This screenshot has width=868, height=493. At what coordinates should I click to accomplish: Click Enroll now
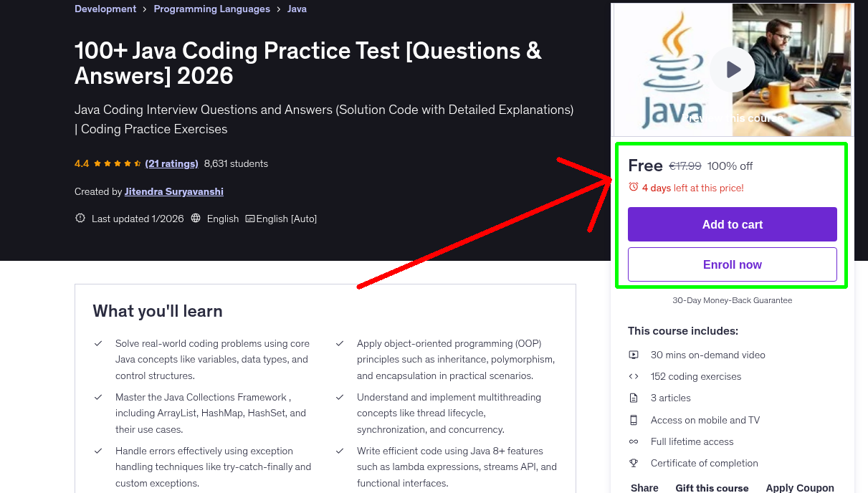tap(732, 264)
